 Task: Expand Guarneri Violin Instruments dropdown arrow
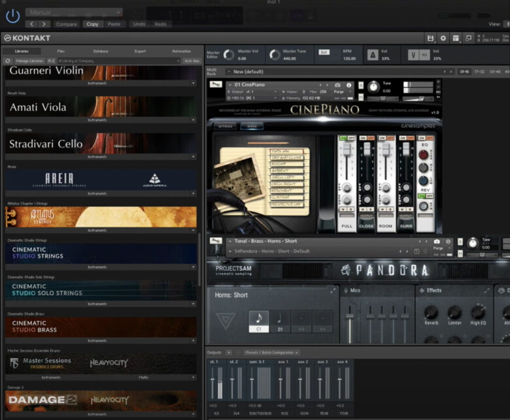click(x=193, y=83)
